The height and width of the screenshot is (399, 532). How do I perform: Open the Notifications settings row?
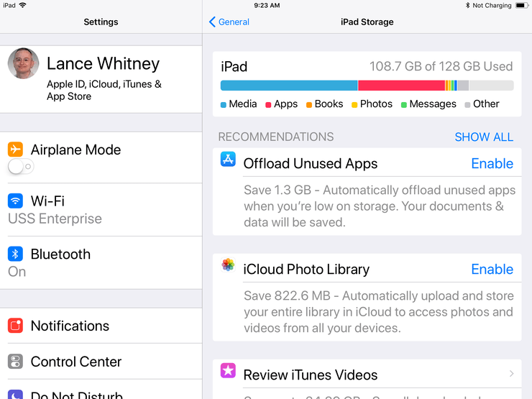(101, 326)
